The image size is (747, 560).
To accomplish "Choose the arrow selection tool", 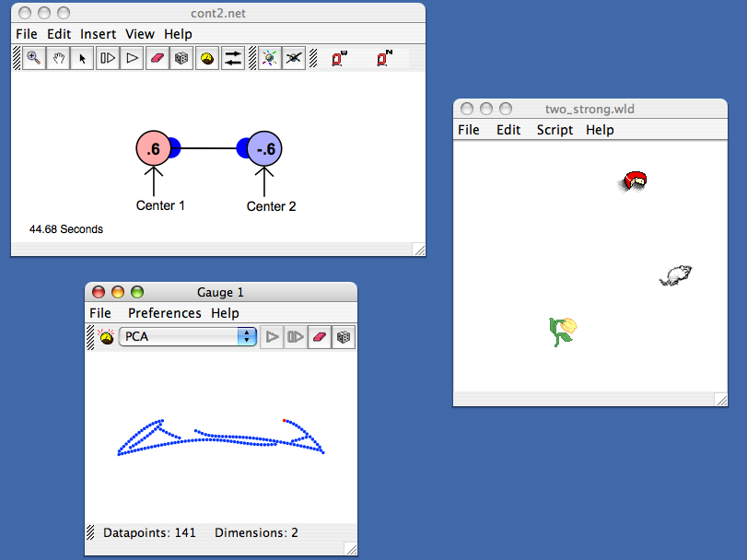I will click(83, 58).
